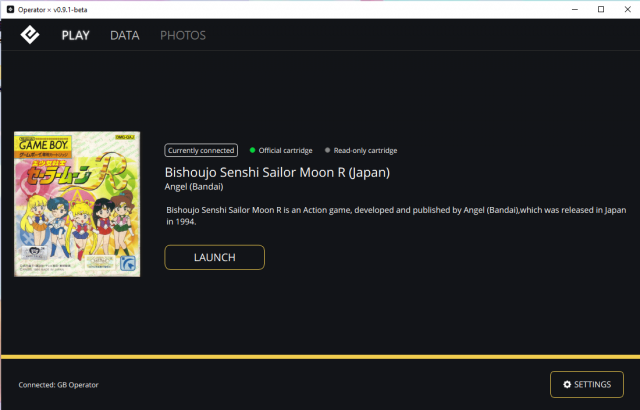Click the Operator v0.9.1-beta window title
The height and width of the screenshot is (410, 640).
point(60,9)
